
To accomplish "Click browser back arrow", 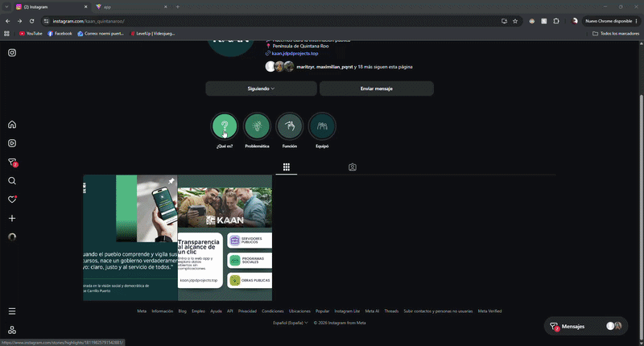I will point(8,21).
